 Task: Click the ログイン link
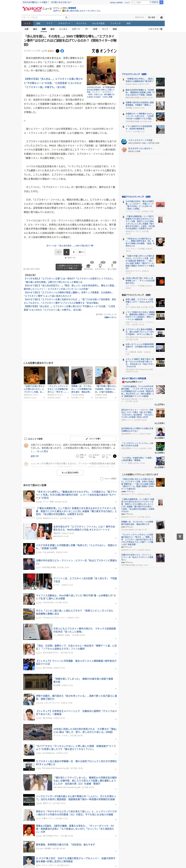[x=57, y=11]
